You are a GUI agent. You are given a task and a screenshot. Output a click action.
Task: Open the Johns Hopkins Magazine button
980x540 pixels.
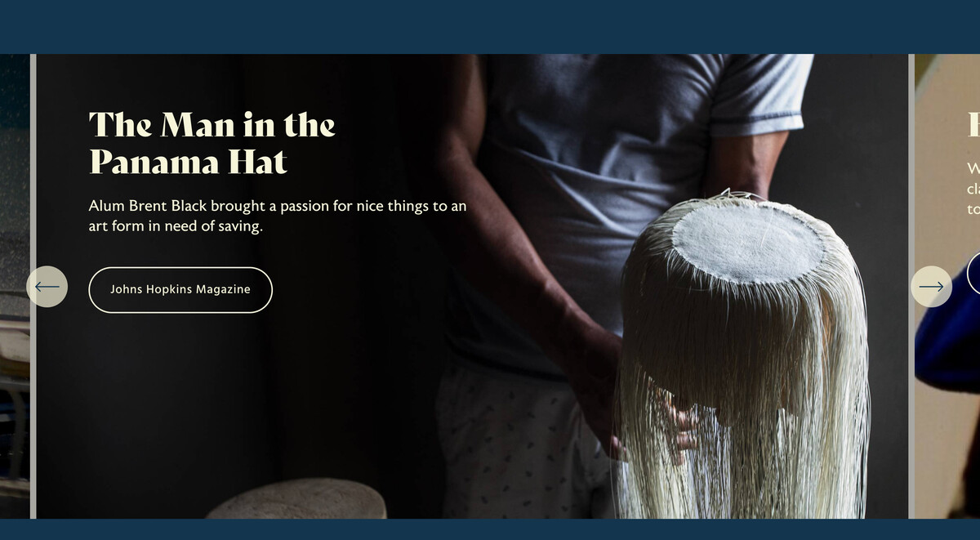(180, 289)
